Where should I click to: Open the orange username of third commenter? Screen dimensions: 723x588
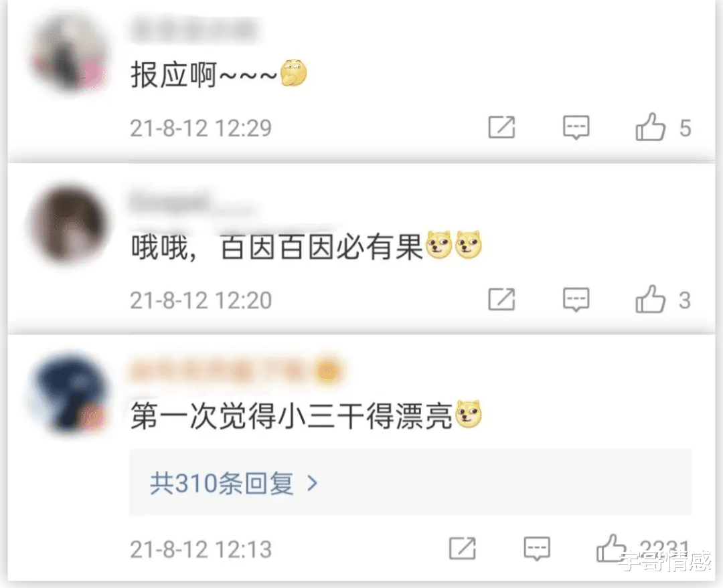click(x=236, y=371)
